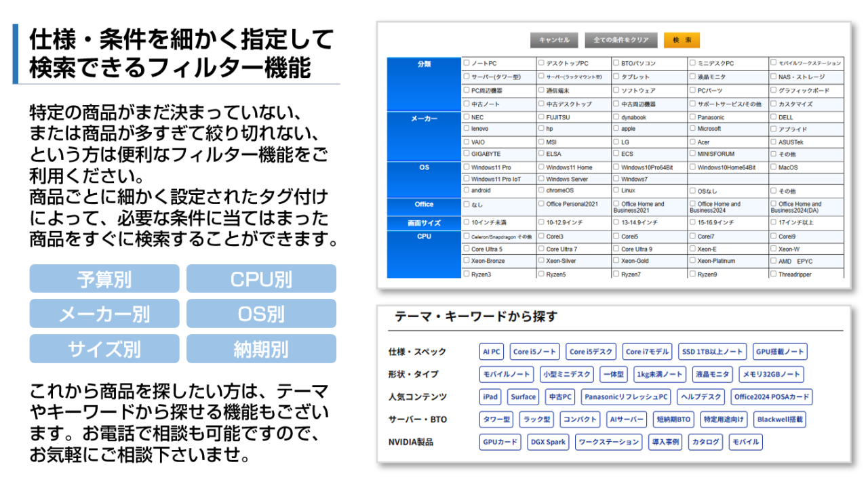Click 全ての条件をクリア button
Viewport: 868px width, 494px height.
tap(620, 40)
